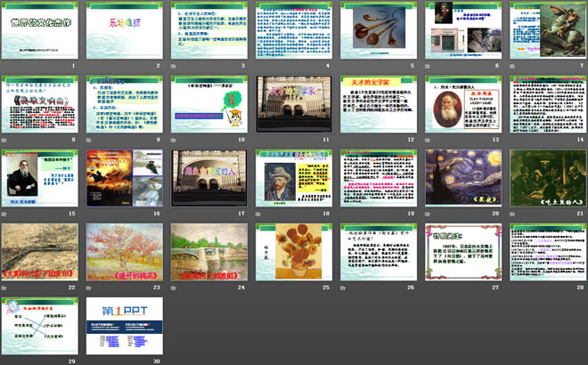The width and height of the screenshot is (588, 365).
Task: Select slide 30 第1PPT ending slide
Action: (x=125, y=326)
